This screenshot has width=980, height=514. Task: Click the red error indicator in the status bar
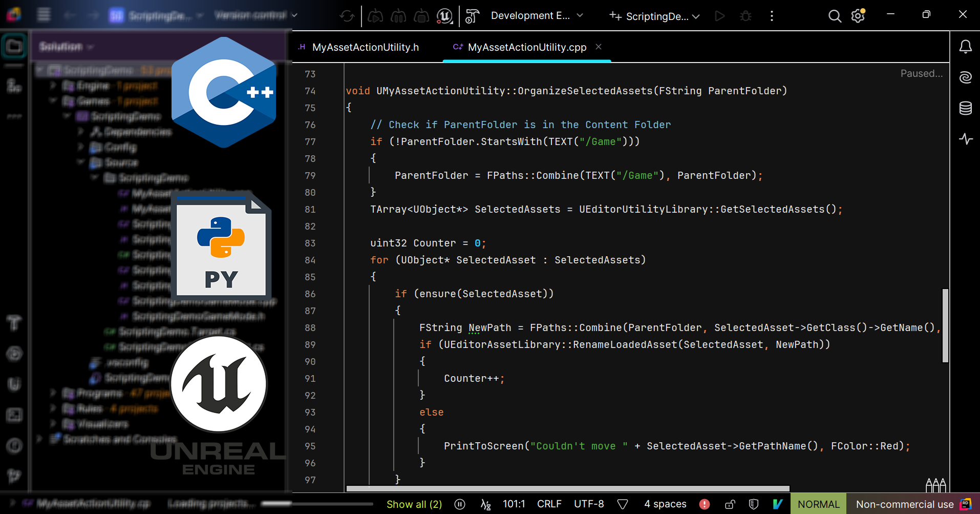[705, 504]
